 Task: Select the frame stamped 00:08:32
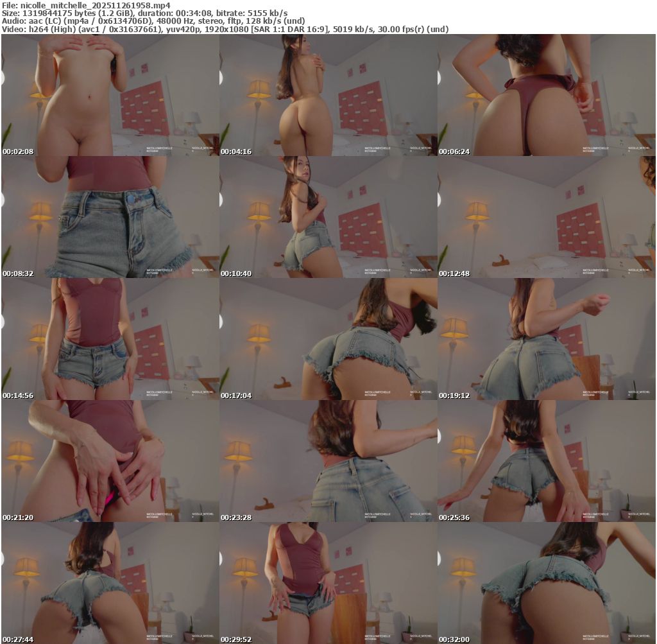[x=110, y=217]
